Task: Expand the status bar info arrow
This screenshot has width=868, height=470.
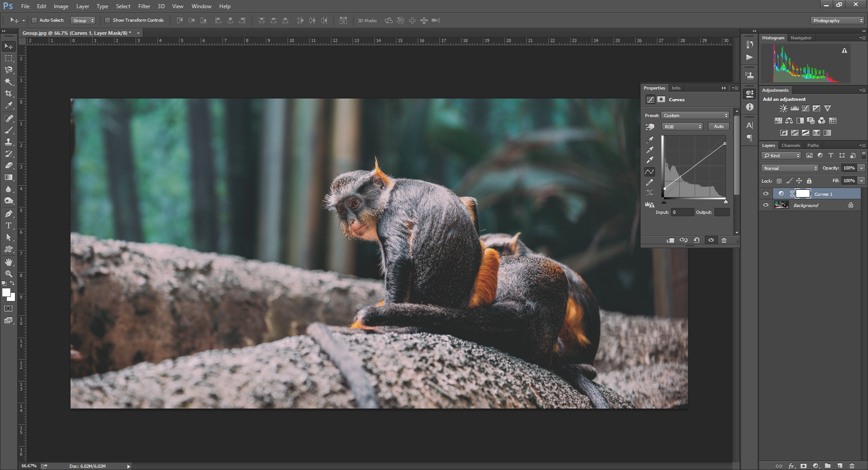Action: click(128, 466)
